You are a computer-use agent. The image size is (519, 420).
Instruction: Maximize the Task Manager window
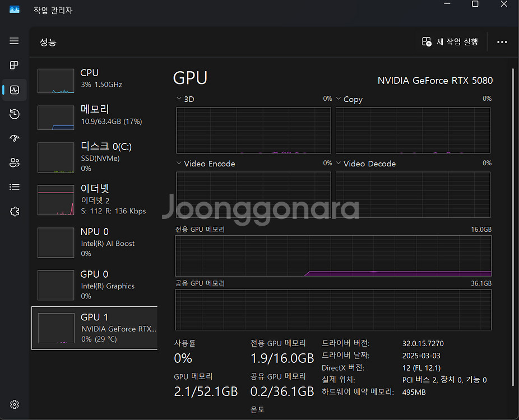point(475,4)
